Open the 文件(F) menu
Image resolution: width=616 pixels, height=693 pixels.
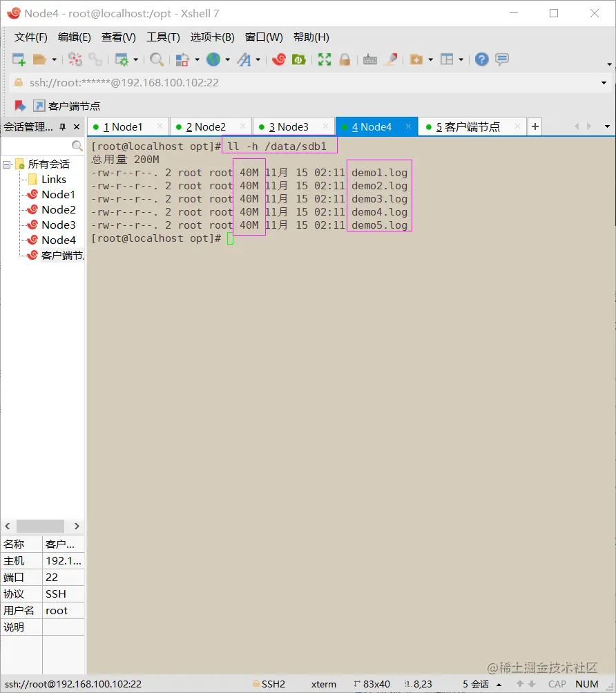pos(30,37)
